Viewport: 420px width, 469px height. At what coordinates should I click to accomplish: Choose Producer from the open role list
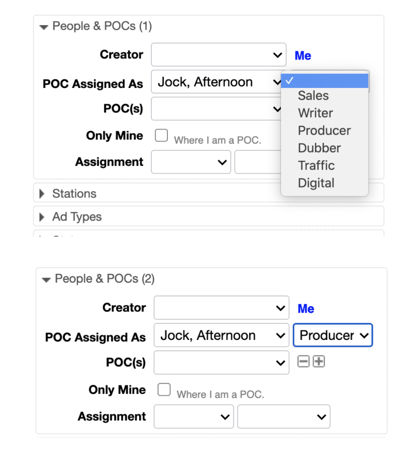(324, 131)
